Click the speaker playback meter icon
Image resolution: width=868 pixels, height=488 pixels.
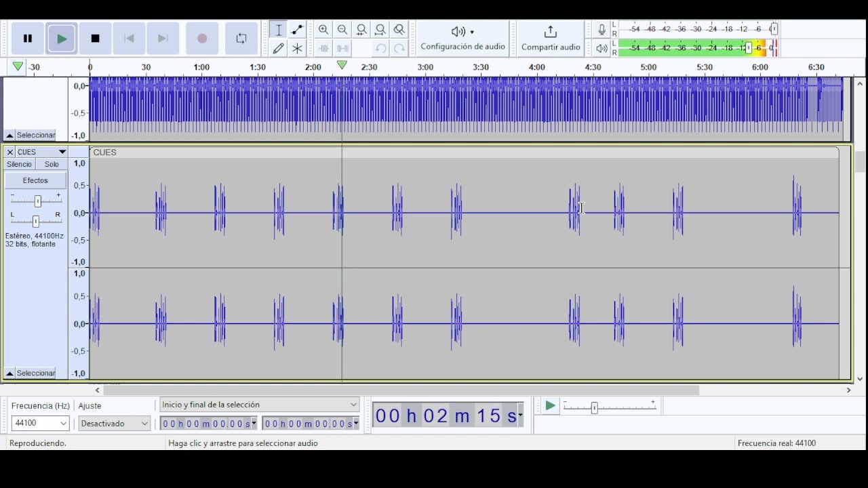pyautogui.click(x=601, y=48)
